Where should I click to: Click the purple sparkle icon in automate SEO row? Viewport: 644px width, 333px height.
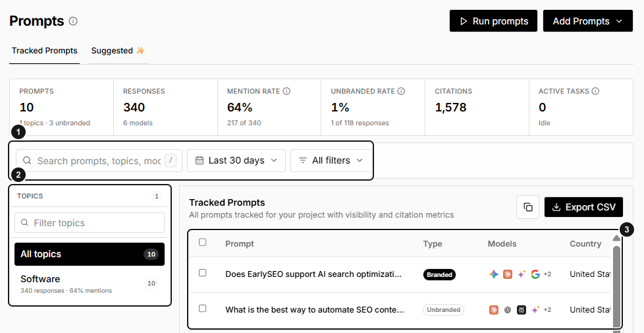[535, 310]
